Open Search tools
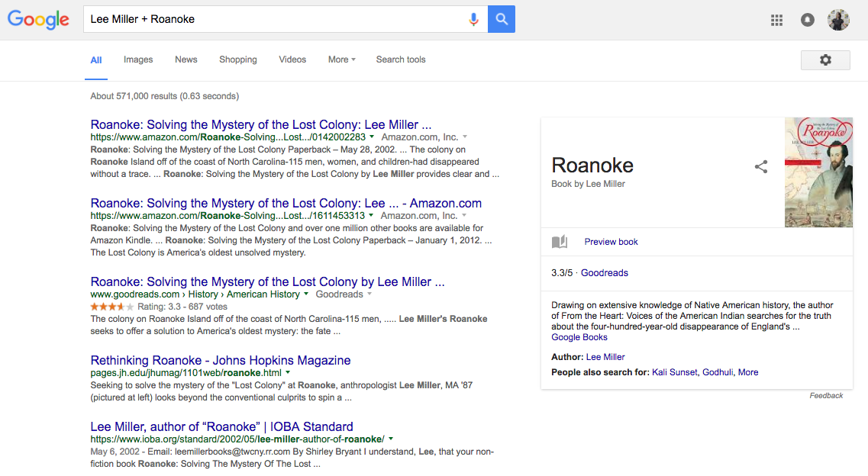 (x=401, y=59)
